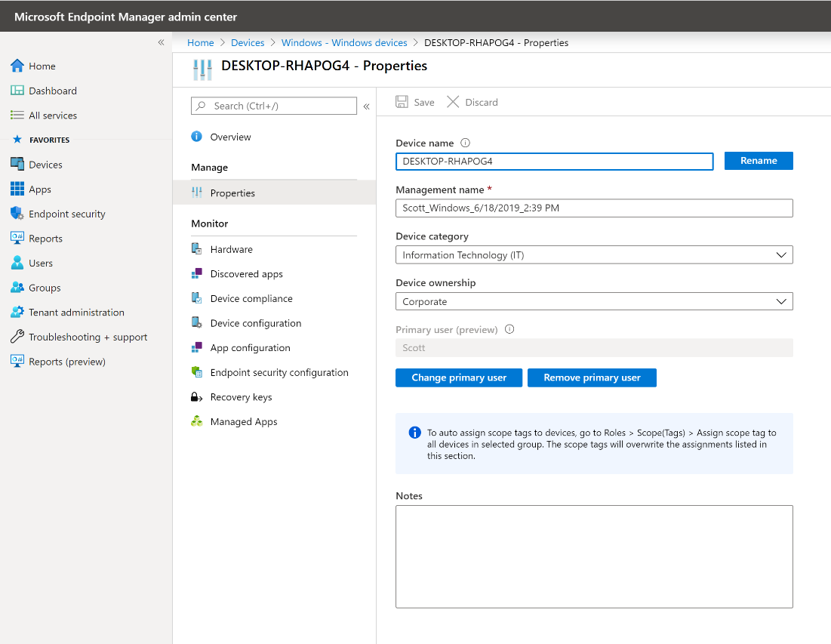Click the Rename button

759,160
